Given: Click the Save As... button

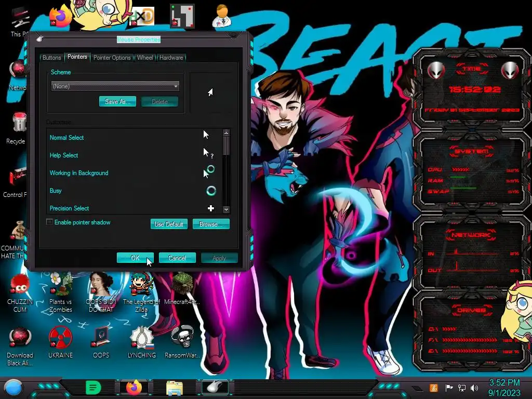Looking at the screenshot, I should [x=117, y=101].
